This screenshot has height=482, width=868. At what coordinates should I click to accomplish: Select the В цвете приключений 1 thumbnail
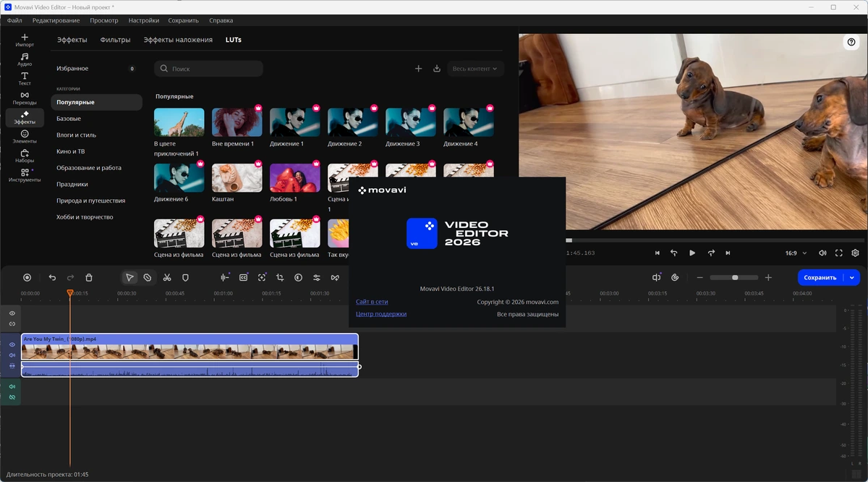tap(179, 122)
